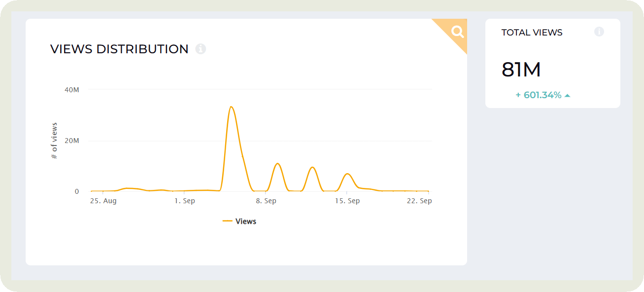The image size is (644, 292).
Task: Click the chart peak above 15. Sep
Action: 347,174
